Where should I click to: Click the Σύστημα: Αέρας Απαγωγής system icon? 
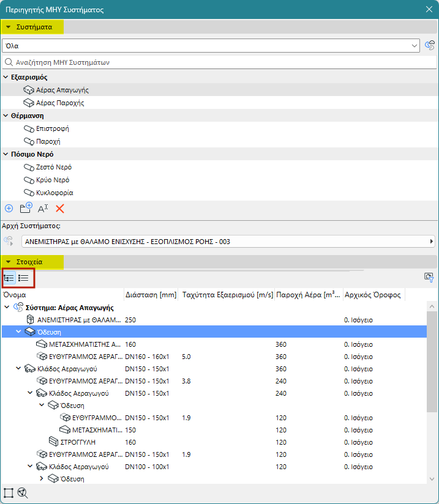point(18,307)
